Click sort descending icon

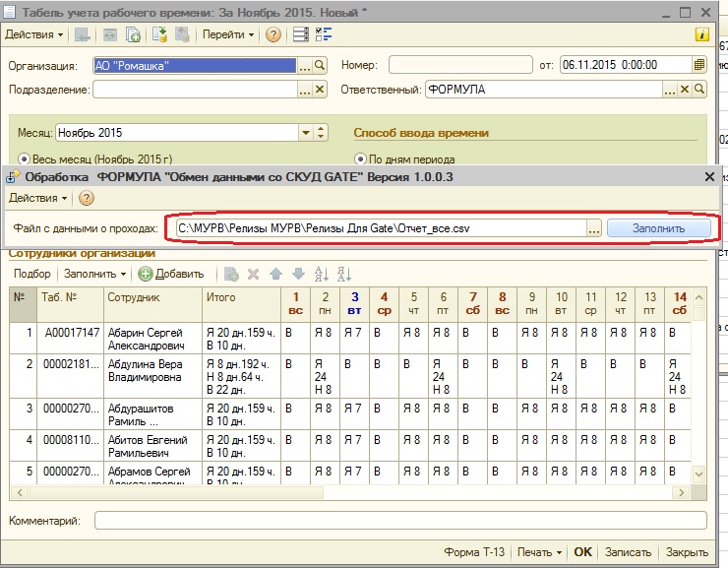pos(344,274)
